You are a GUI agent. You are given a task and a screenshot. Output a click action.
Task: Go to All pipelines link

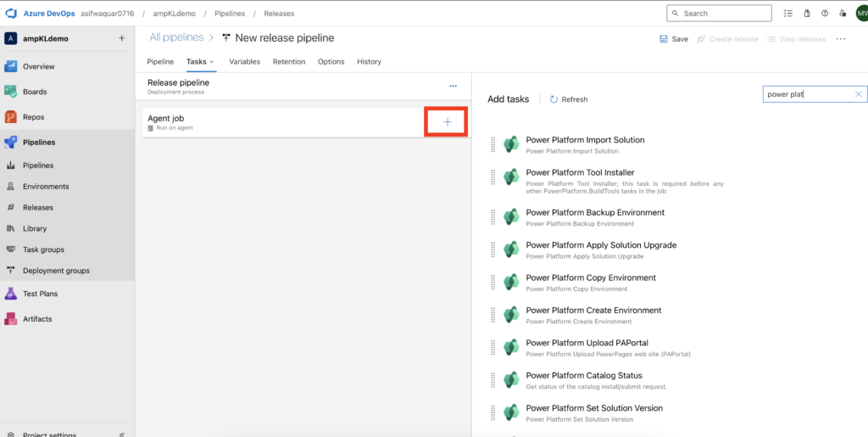click(x=176, y=37)
